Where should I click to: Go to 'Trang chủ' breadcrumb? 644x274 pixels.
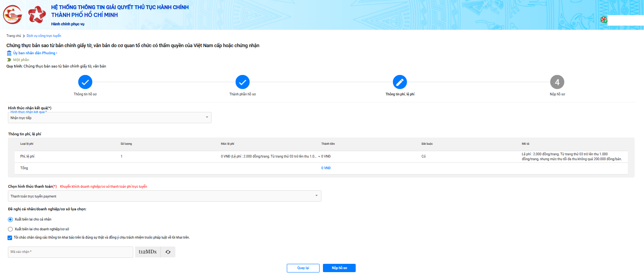click(14, 36)
